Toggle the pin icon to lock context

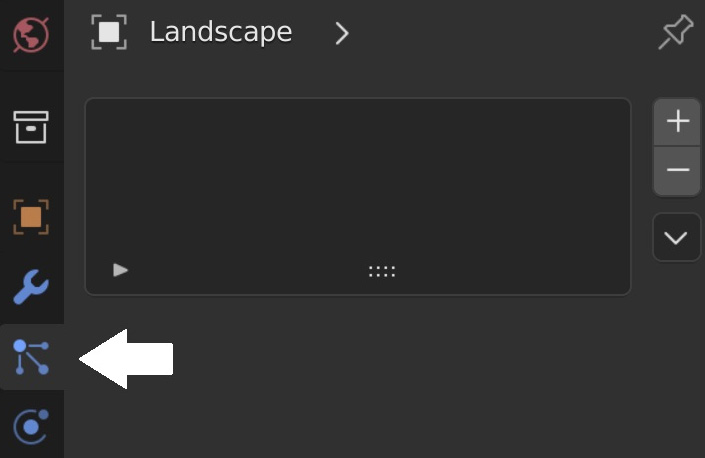[x=676, y=32]
